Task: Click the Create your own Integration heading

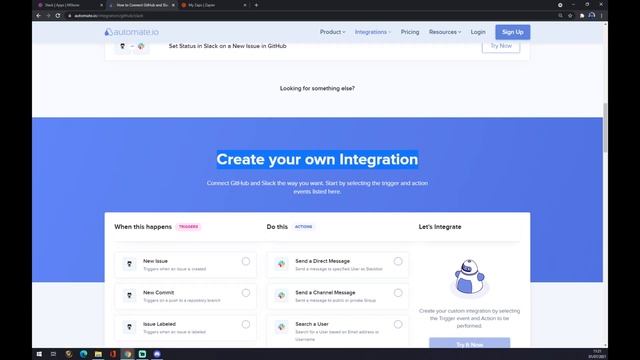Action: click(317, 159)
